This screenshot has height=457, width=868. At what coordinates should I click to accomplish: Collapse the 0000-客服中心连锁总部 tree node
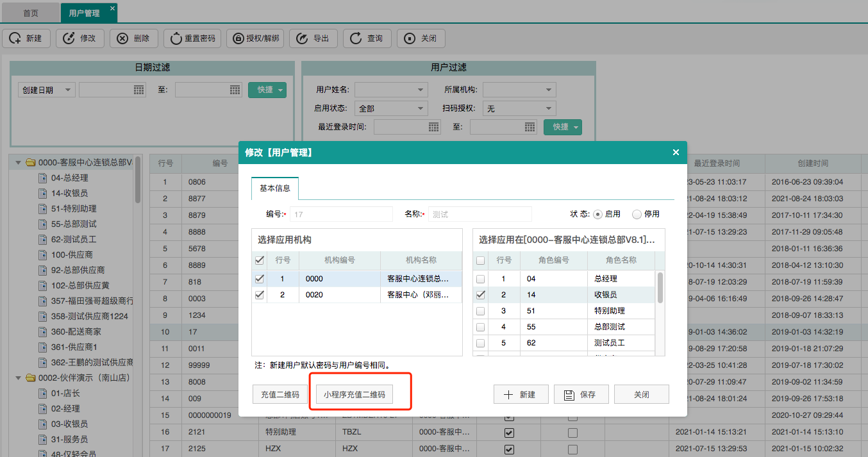(18, 163)
